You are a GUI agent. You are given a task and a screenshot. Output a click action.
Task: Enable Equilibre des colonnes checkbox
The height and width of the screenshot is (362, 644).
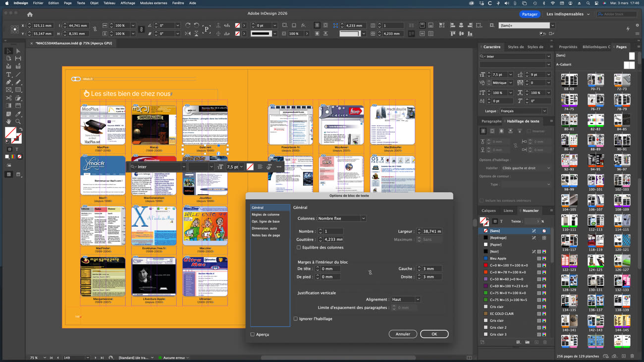pos(299,248)
